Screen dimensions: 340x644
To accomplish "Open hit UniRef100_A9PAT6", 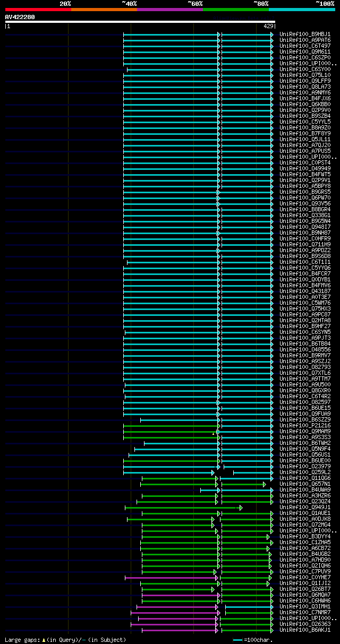I will click(305, 40).
